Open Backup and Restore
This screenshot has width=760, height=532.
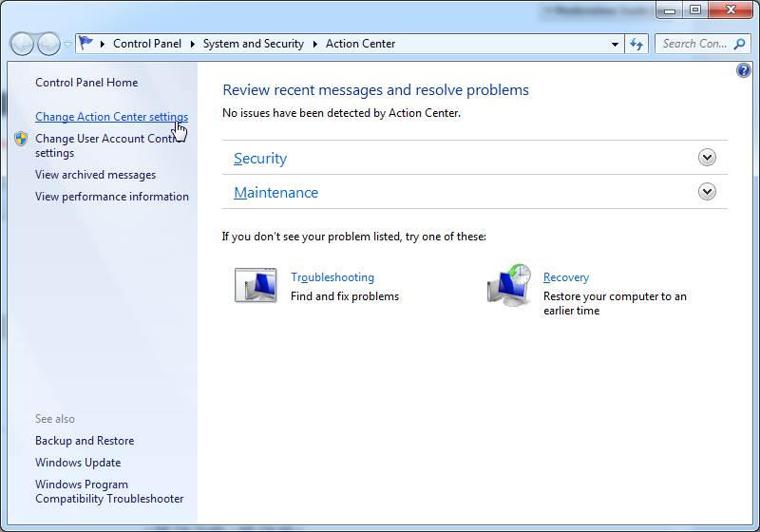(x=85, y=441)
